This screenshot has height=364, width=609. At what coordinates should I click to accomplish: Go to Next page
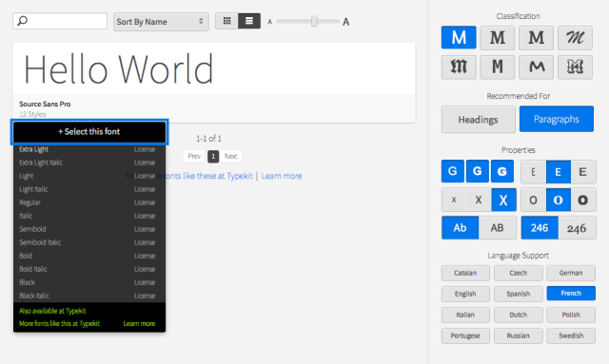coord(230,156)
